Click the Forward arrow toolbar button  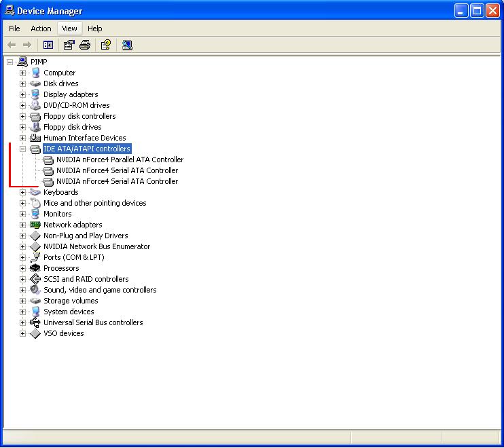(x=27, y=45)
